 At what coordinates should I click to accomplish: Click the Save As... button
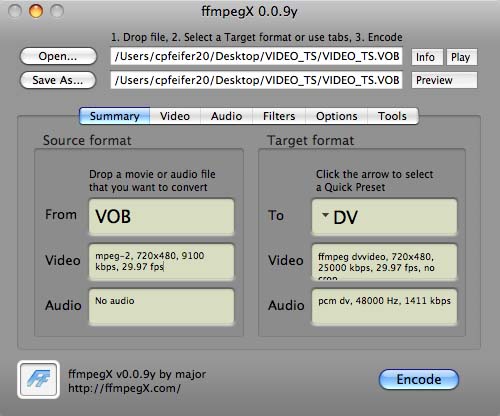pyautogui.click(x=58, y=80)
